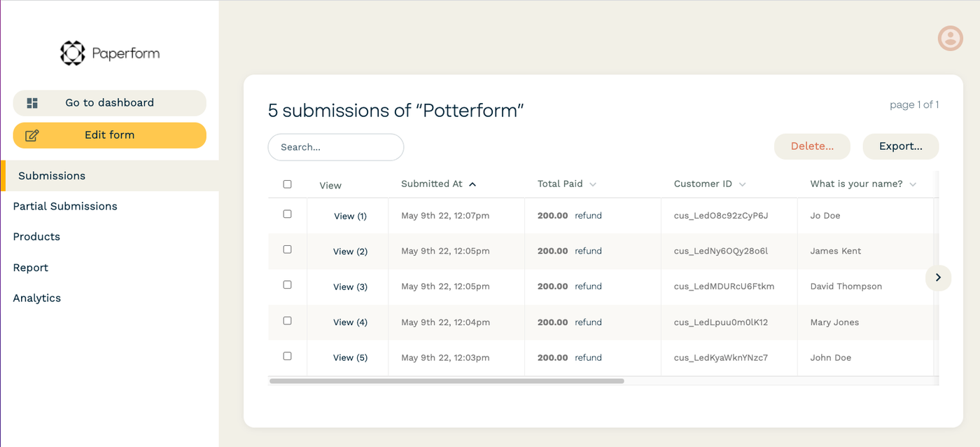Check the box for Jo Doe's submission
The height and width of the screenshot is (447, 980).
click(x=287, y=214)
